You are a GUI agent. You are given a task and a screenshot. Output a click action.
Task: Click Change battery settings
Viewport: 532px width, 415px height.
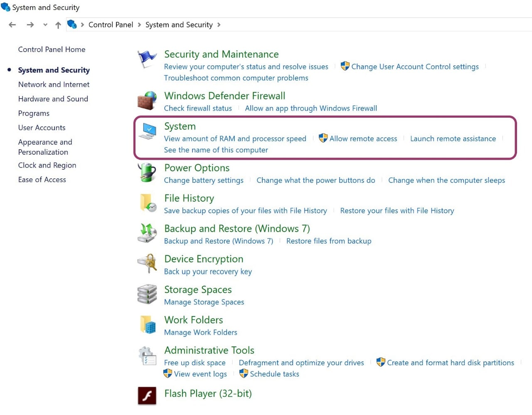point(204,180)
